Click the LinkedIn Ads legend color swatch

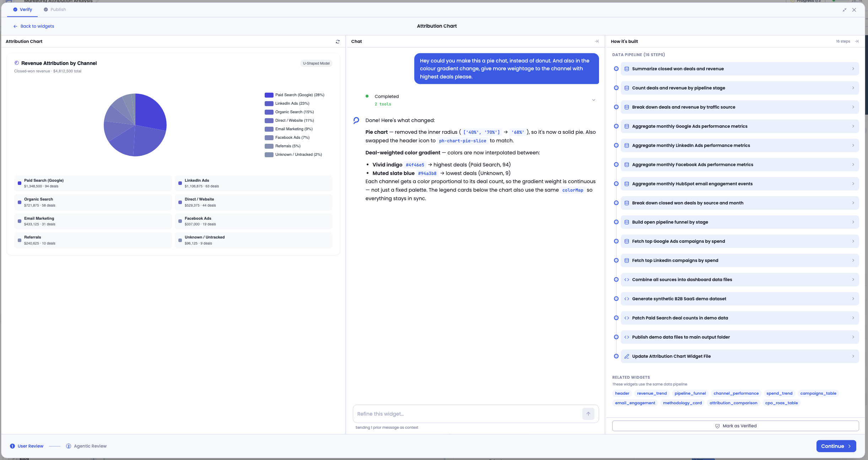[x=269, y=104]
